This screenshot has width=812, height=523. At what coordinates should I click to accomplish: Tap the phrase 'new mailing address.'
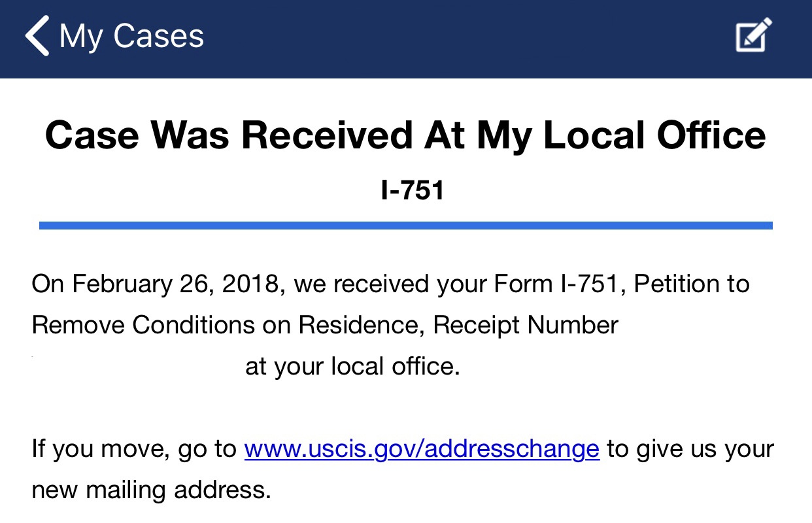tap(151, 490)
